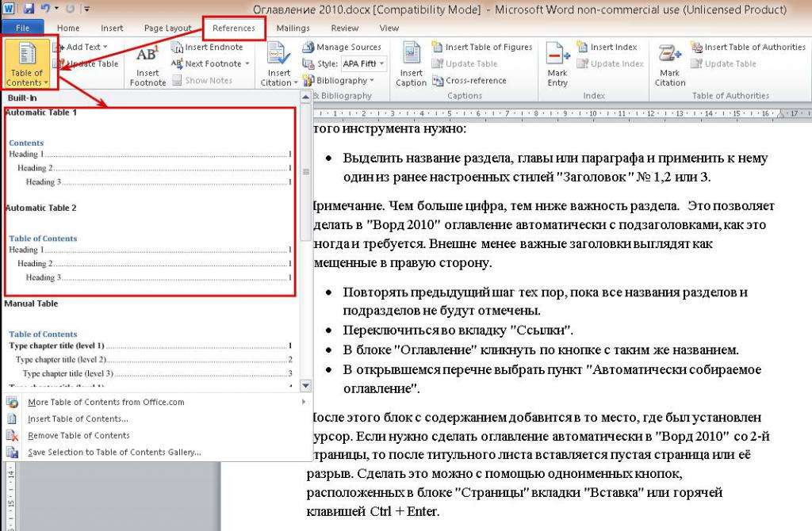This screenshot has height=531, width=812.
Task: Click the Insert Footnote AB icon
Action: [x=147, y=55]
